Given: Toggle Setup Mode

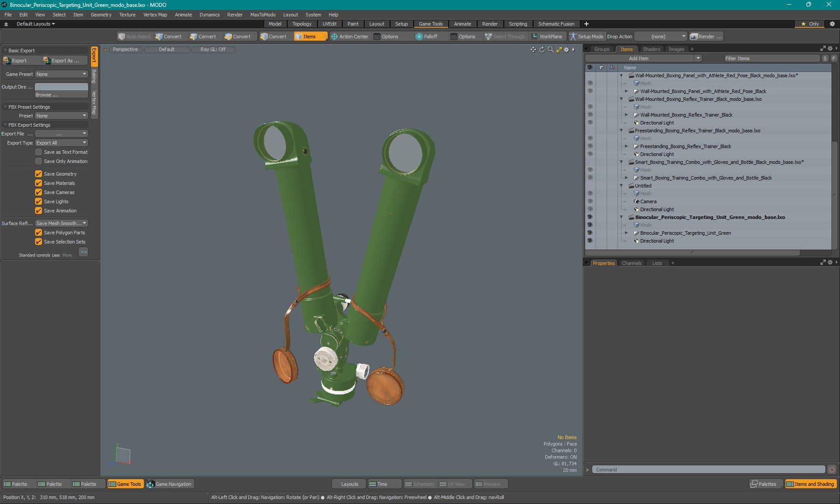Looking at the screenshot, I should tap(586, 36).
